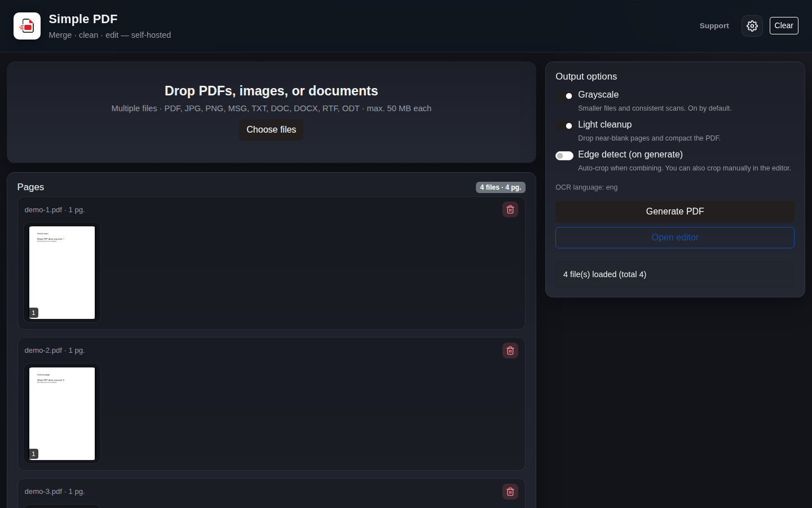Generate the PDF
This screenshot has height=508, width=812.
pos(675,212)
